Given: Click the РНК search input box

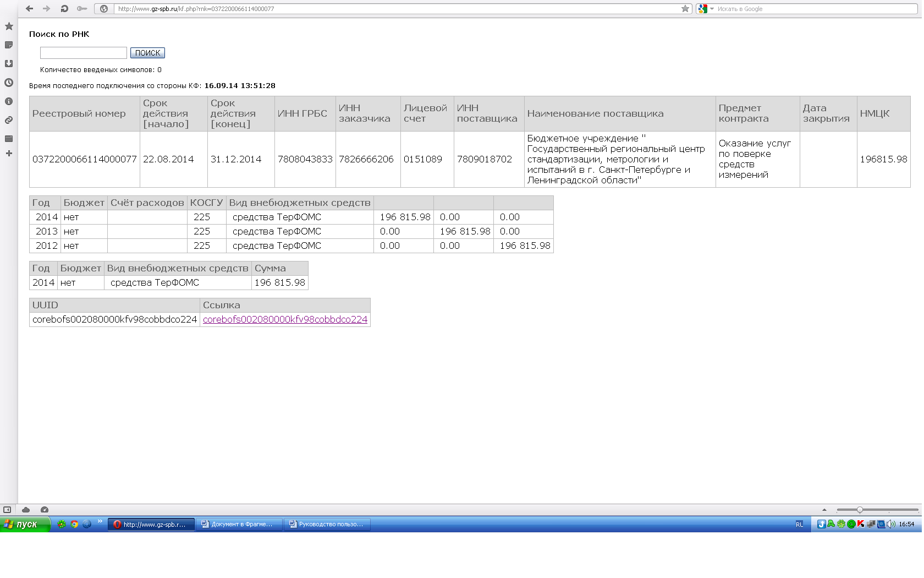Looking at the screenshot, I should [84, 53].
